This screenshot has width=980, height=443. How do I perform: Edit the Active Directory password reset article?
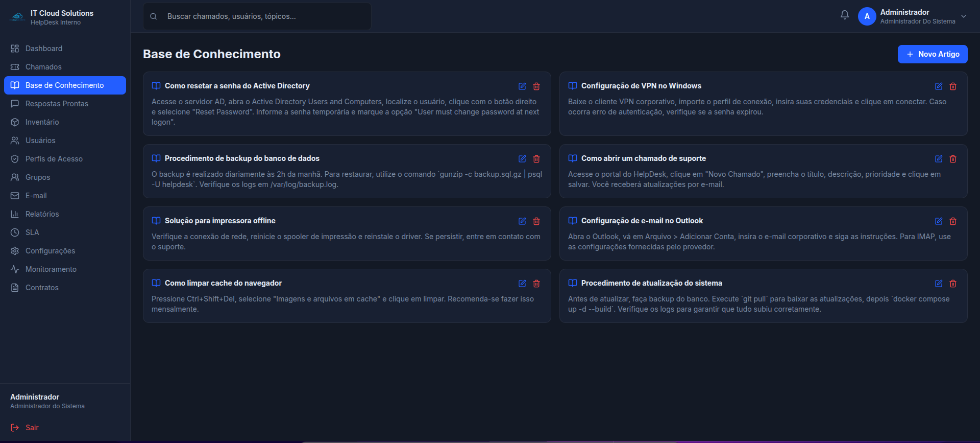click(x=522, y=86)
